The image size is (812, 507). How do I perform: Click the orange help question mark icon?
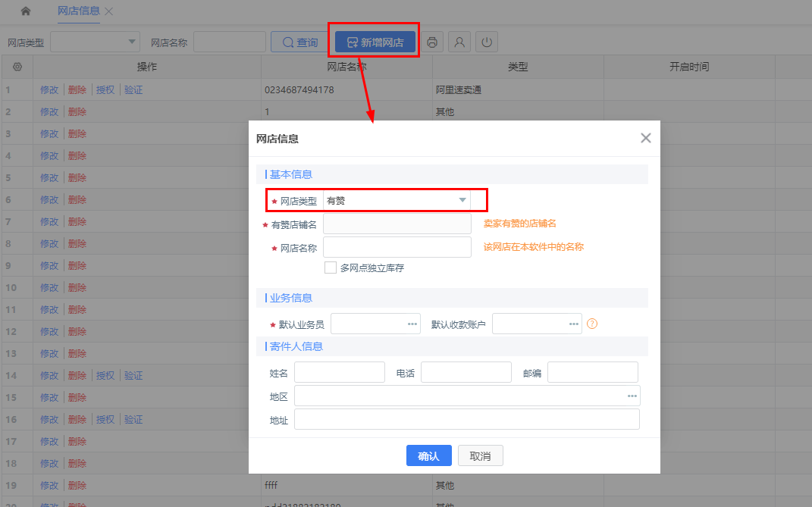point(592,324)
